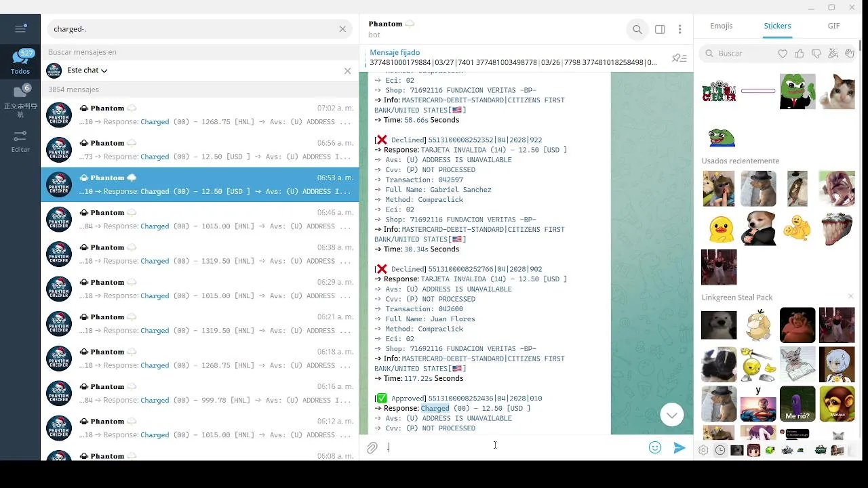Minimize the Telegram window
The image size is (868, 488).
812,7
